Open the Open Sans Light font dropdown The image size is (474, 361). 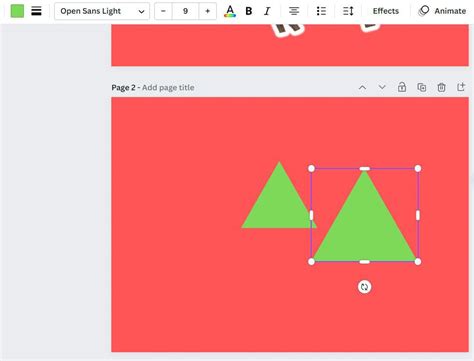pyautogui.click(x=102, y=11)
